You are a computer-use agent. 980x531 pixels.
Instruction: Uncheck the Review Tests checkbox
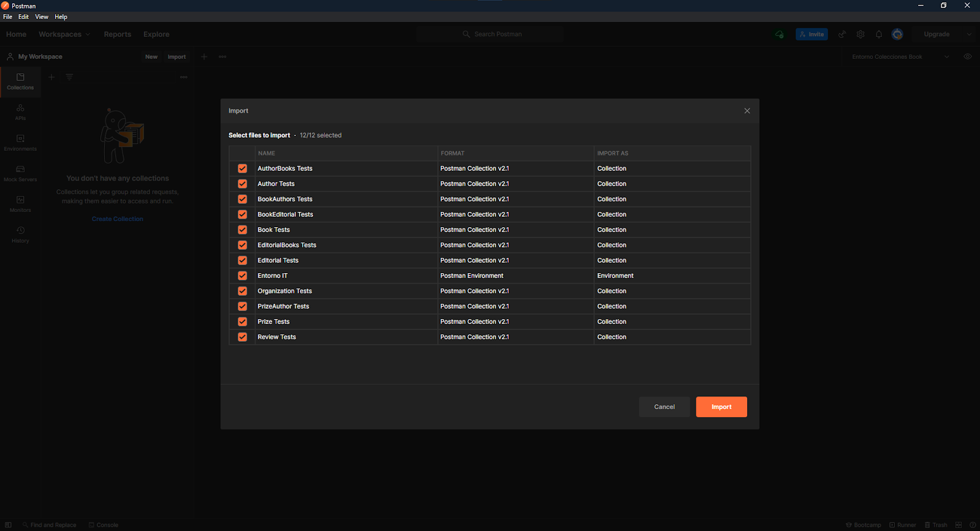243,337
